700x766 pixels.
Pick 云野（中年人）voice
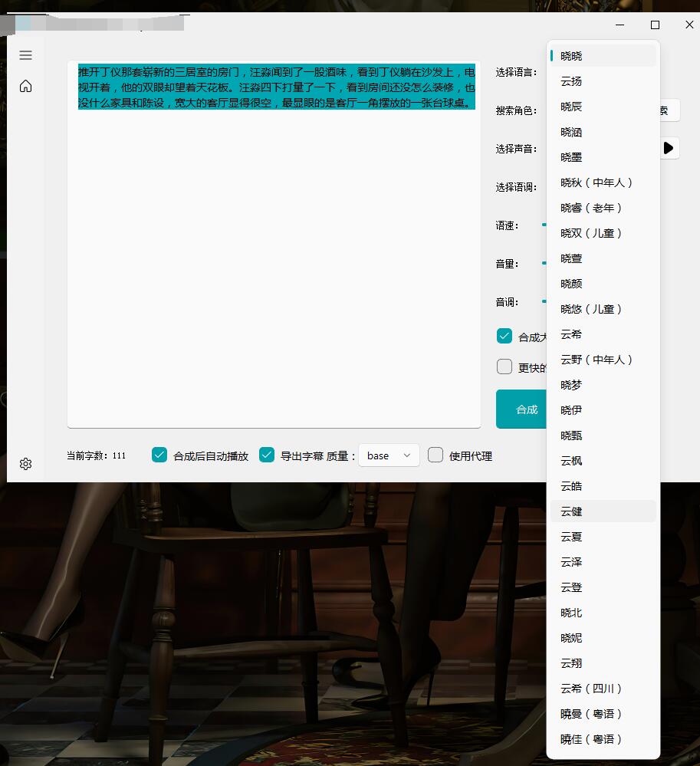603,360
